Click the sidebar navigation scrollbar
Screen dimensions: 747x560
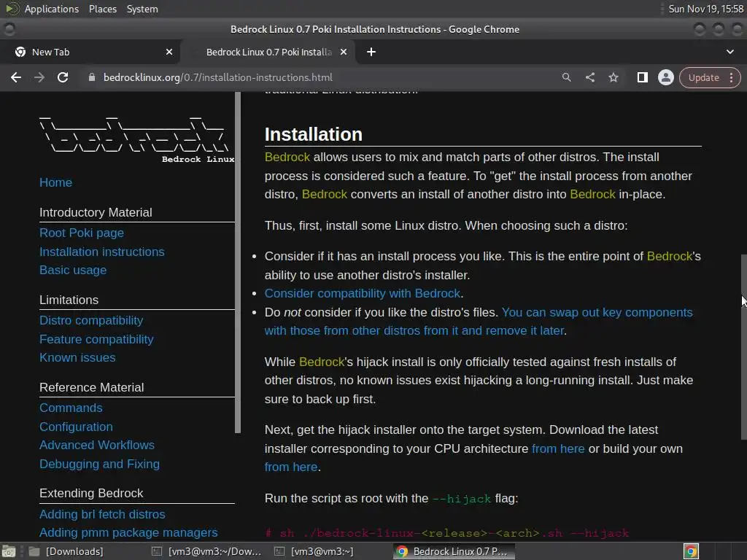[x=238, y=262]
